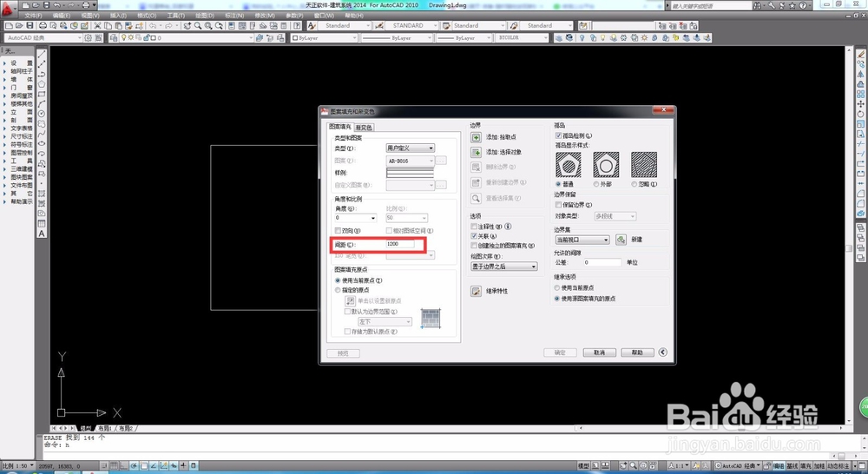Image resolution: width=868 pixels, height=474 pixels.
Task: Click the Array tool in the modify toolbar
Action: (861, 94)
